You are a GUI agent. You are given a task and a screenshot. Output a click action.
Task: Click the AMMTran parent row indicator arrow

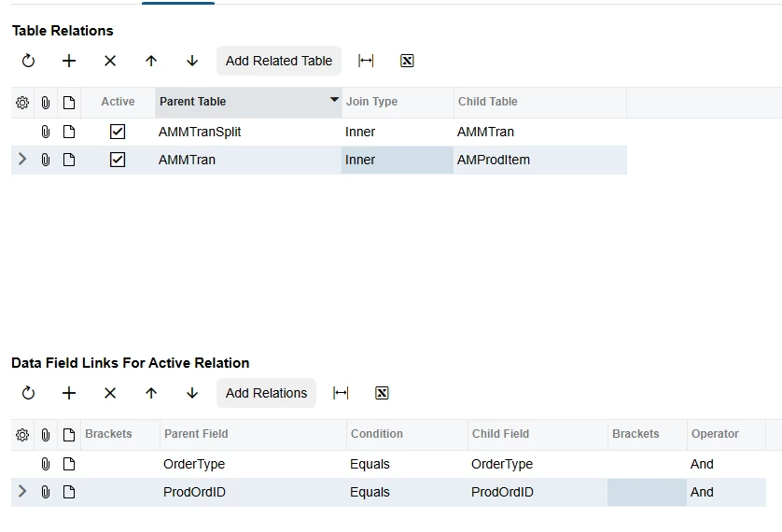pyautogui.click(x=22, y=159)
